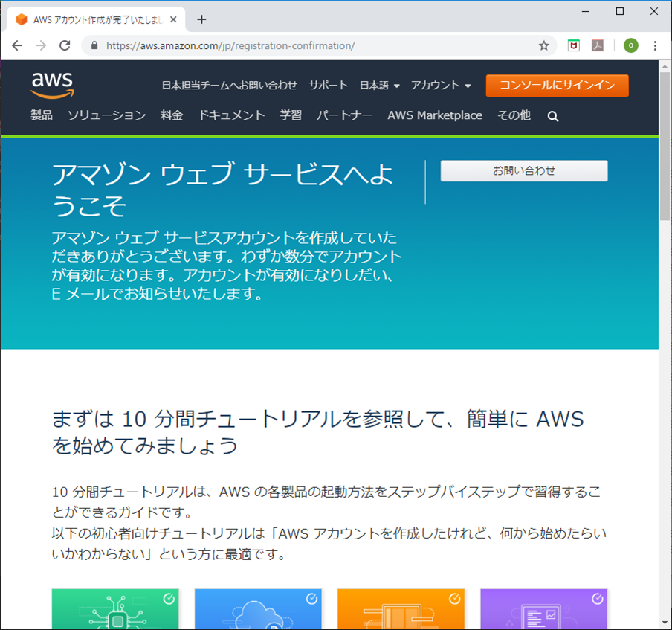The width and height of the screenshot is (672, 630).
Task: Open the 学習 menu
Action: point(291,115)
